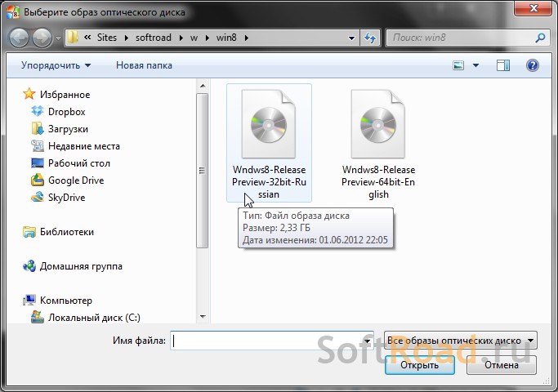The image size is (558, 392).
Task: Select softroad in the address breadcrumb
Action: click(x=153, y=38)
